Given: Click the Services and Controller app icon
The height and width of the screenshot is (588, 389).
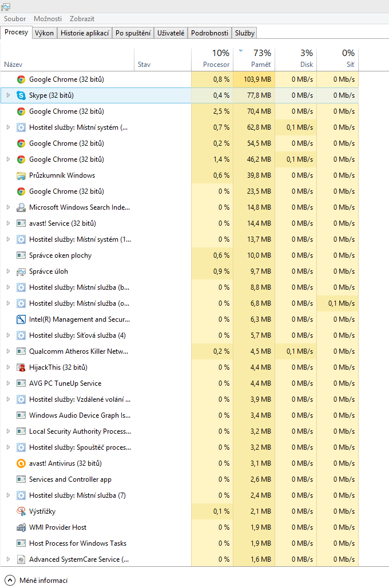Looking at the screenshot, I should point(21,479).
